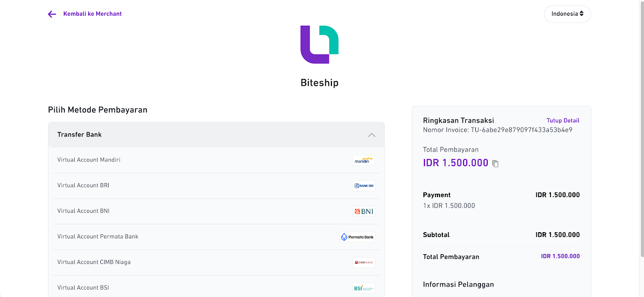Image resolution: width=644 pixels, height=297 pixels.
Task: Click the Ringkasan Transaksi heading
Action: click(x=458, y=120)
